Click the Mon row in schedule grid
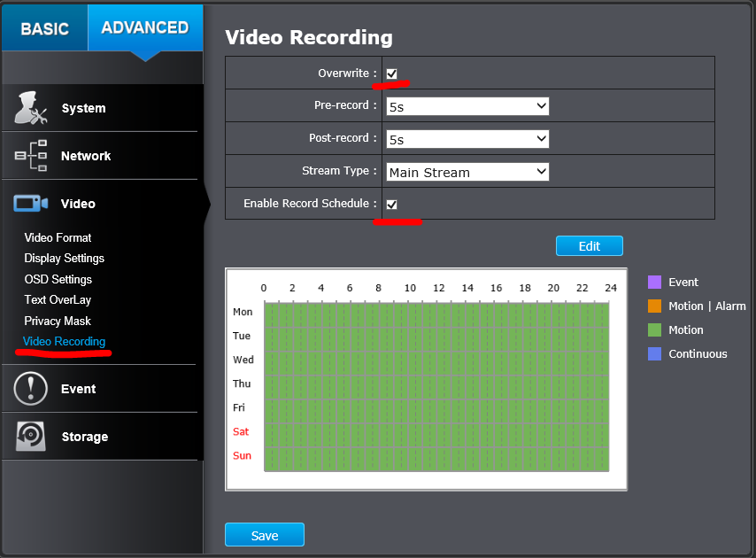 436,314
